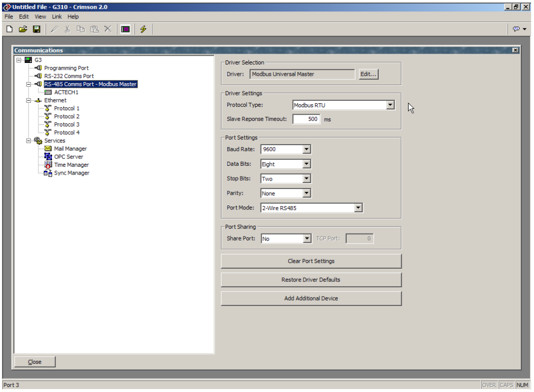Open the Link menu
The image size is (534, 392).
57,17
